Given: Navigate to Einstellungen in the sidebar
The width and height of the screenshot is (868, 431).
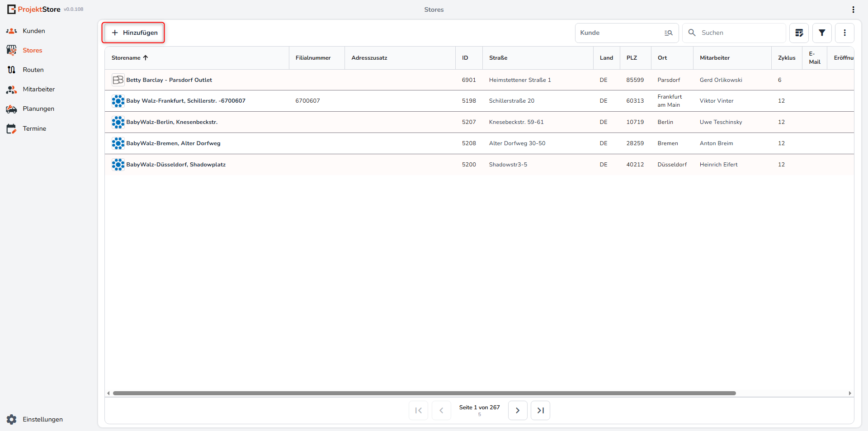Looking at the screenshot, I should click(43, 419).
